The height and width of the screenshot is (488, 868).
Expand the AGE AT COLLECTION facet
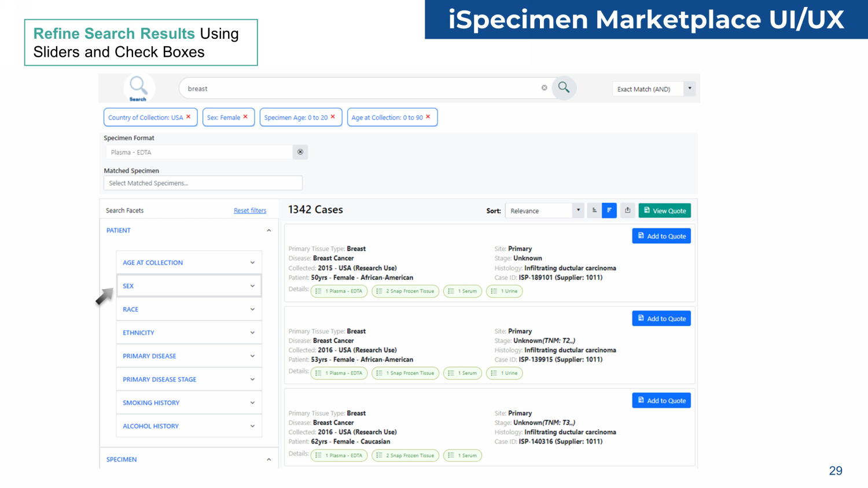pos(189,263)
